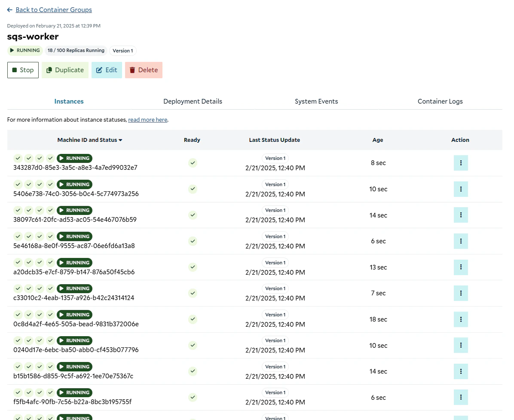The height and width of the screenshot is (420, 514).
Task: Click the Last Status Update column header
Action: pos(274,140)
